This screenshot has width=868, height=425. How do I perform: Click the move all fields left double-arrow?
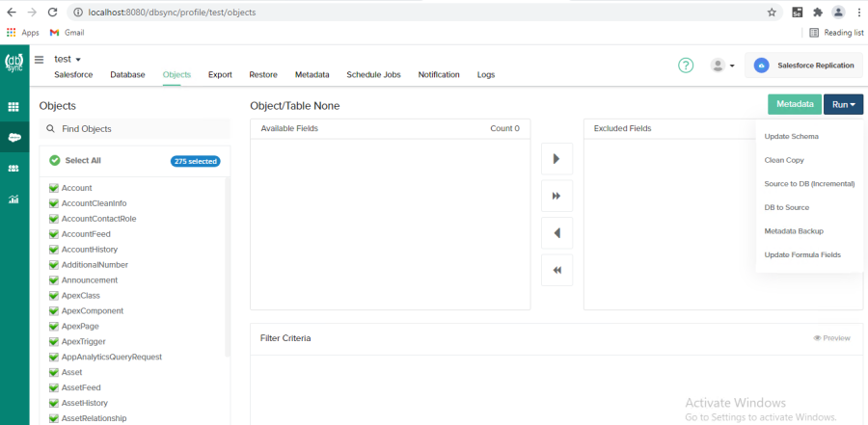coord(556,271)
